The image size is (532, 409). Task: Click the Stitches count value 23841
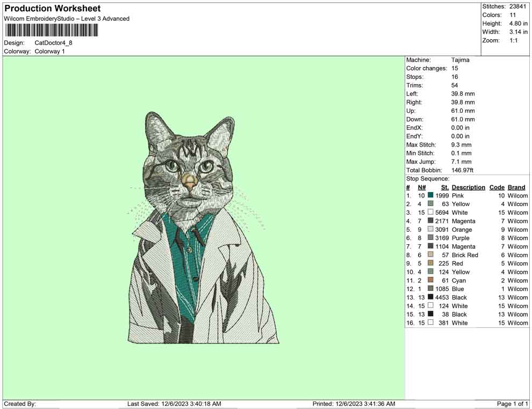point(519,7)
